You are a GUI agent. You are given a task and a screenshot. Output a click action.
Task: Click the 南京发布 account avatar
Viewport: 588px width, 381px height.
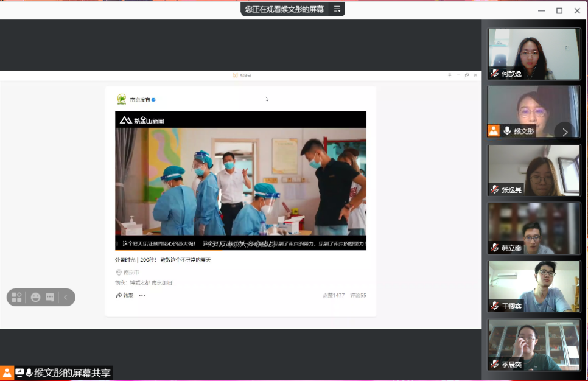tap(122, 99)
